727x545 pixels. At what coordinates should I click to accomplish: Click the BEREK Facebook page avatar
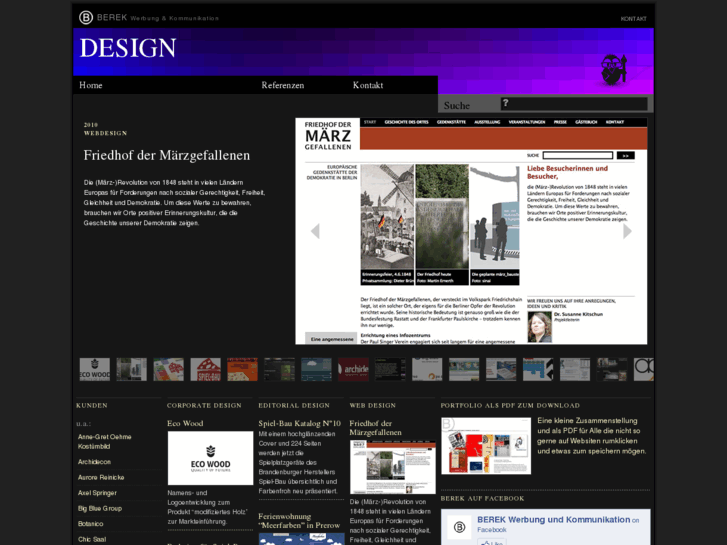(459, 527)
